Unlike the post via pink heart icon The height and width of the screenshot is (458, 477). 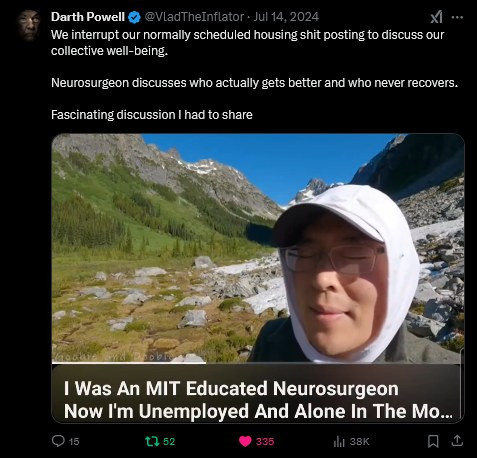click(x=245, y=441)
